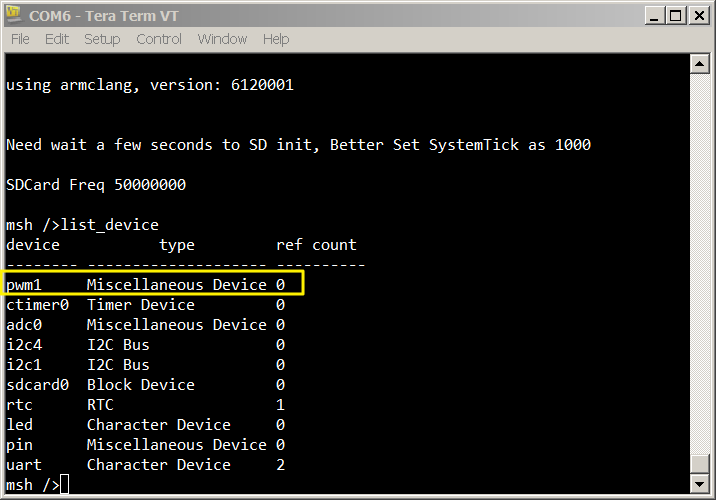This screenshot has width=716, height=500.
Task: Open the Tera Term system menu icon
Action: pos(15,15)
